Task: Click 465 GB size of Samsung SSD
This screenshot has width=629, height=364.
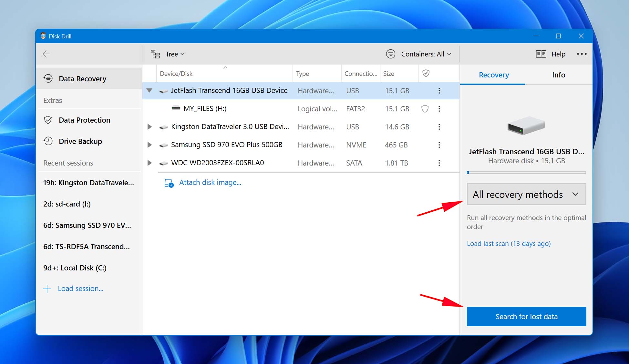Action: tap(396, 145)
